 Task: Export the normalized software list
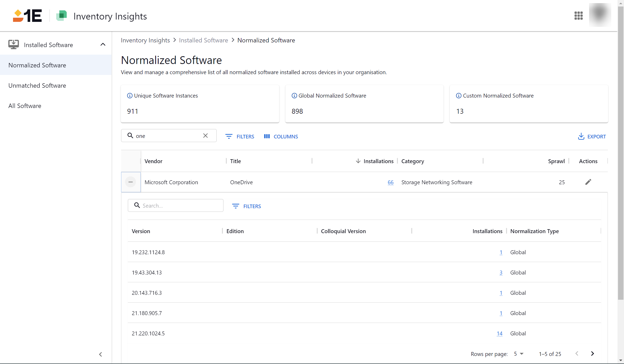tap(592, 136)
